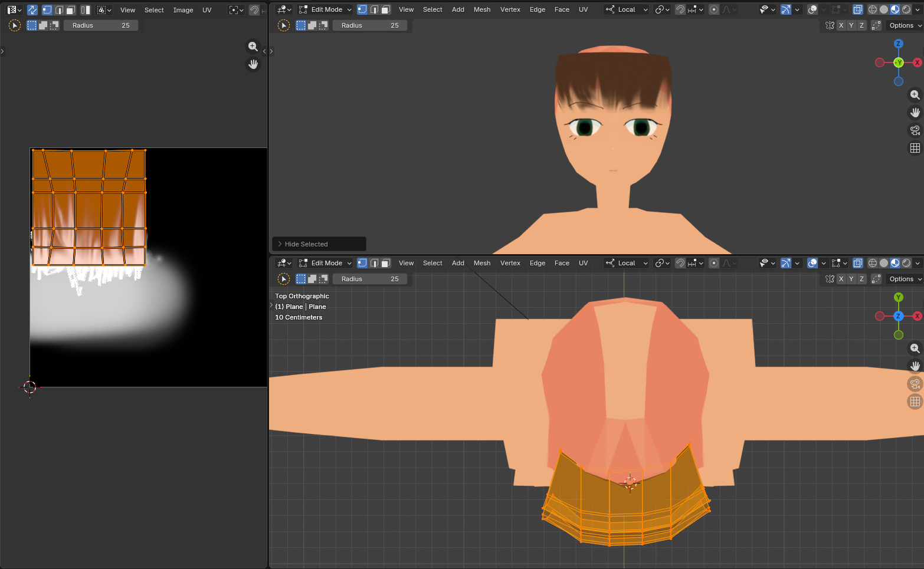Adjust Radius slider in UV editor
924x569 pixels.
101,25
